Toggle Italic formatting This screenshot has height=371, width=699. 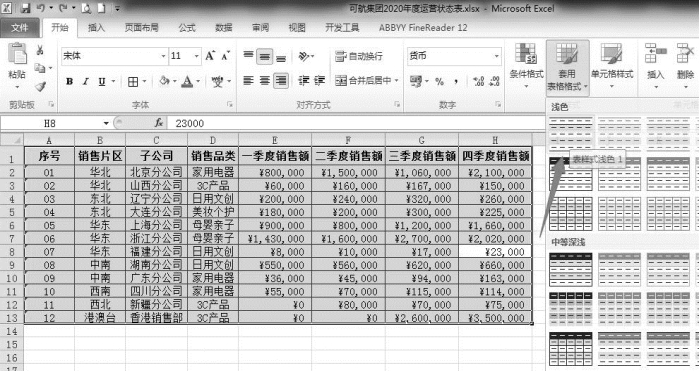(x=86, y=81)
